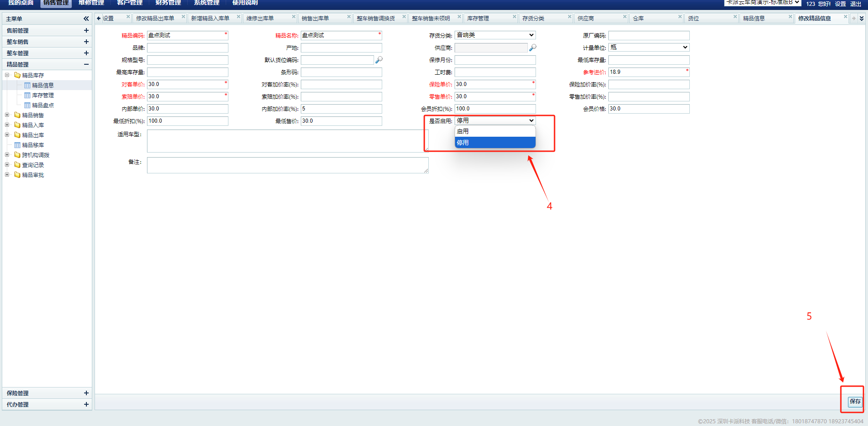This screenshot has width=868, height=426.
Task: Open the 计量单位 dropdown
Action: click(649, 48)
